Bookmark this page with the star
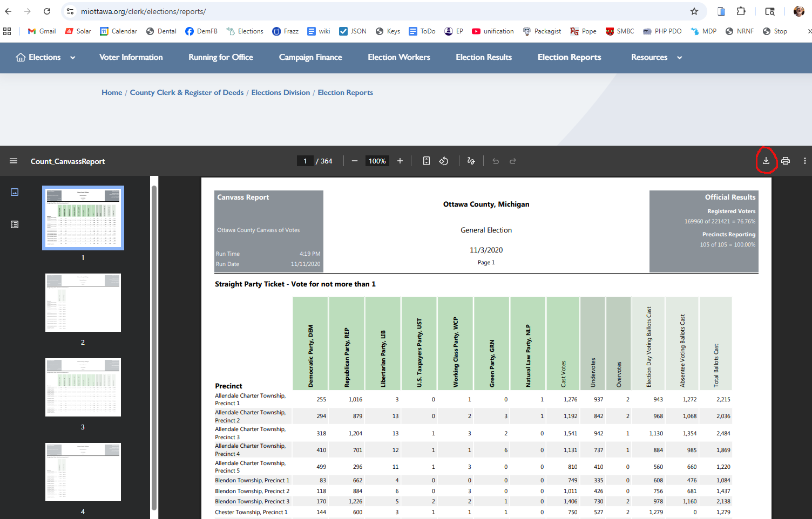This screenshot has height=519, width=812. (694, 11)
